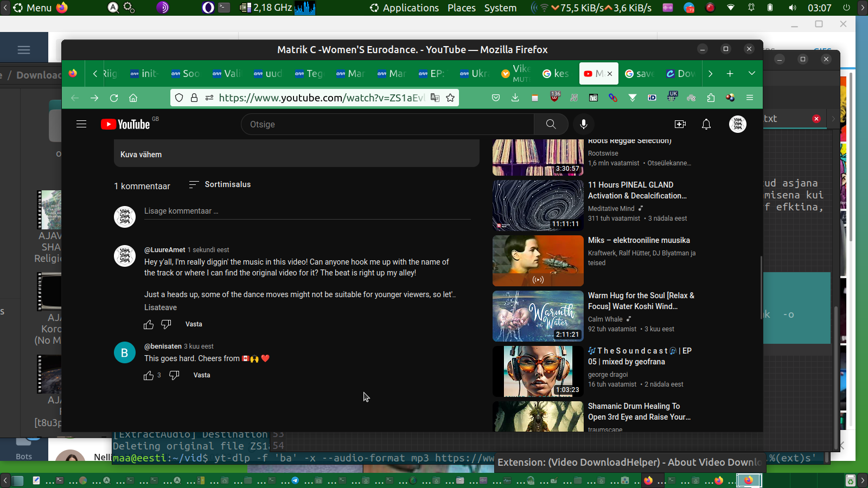
Task: Expand comment with Lisateave
Action: tap(161, 307)
